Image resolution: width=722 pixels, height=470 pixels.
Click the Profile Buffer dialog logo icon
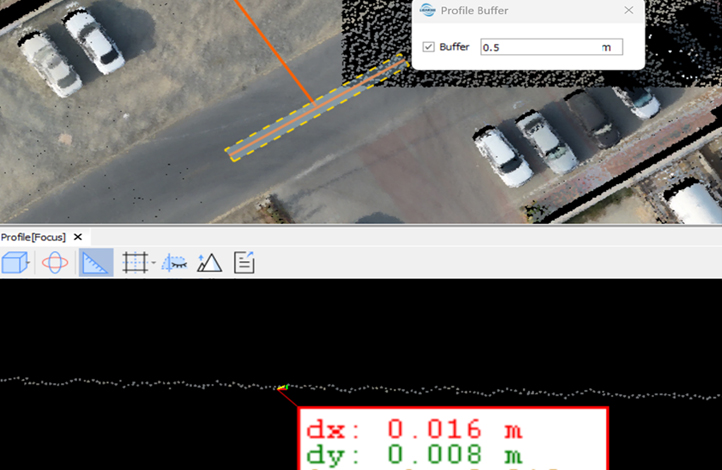428,10
